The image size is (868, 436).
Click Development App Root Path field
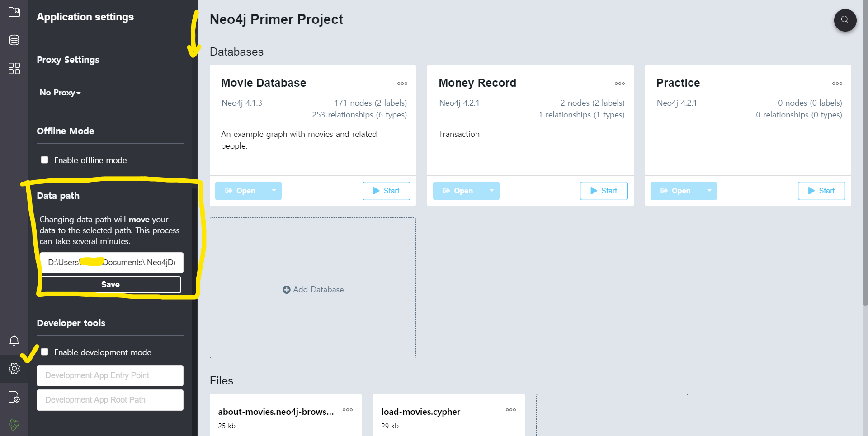coord(110,400)
